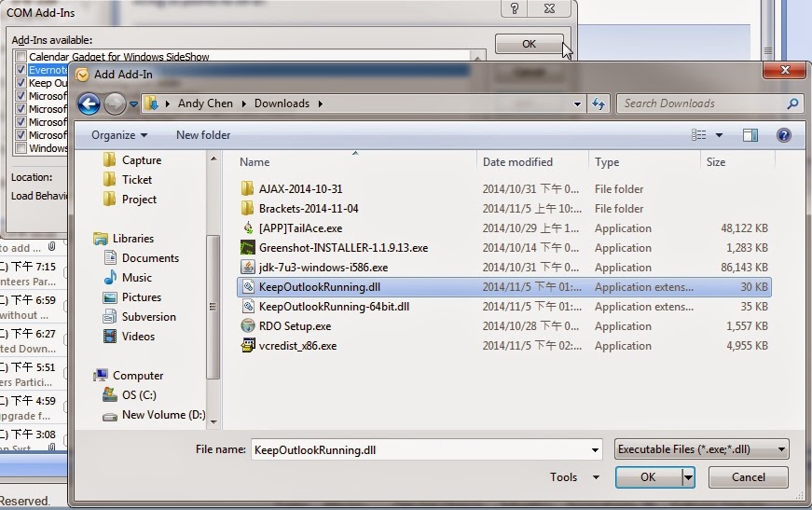Select KeepOutlookRunning-64bit.dll file

click(x=334, y=307)
